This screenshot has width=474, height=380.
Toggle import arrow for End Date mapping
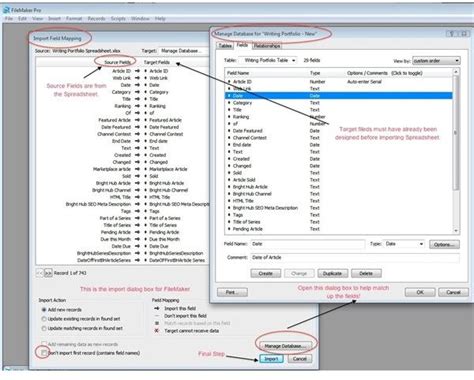click(137, 141)
